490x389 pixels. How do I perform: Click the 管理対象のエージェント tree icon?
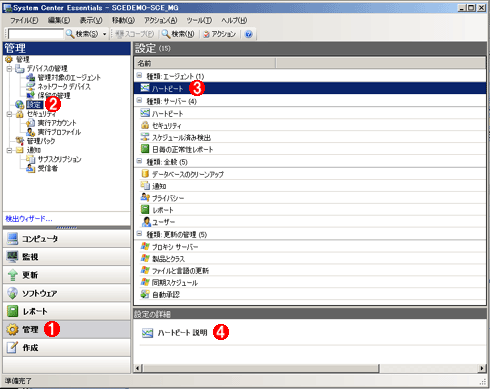tap(31, 77)
